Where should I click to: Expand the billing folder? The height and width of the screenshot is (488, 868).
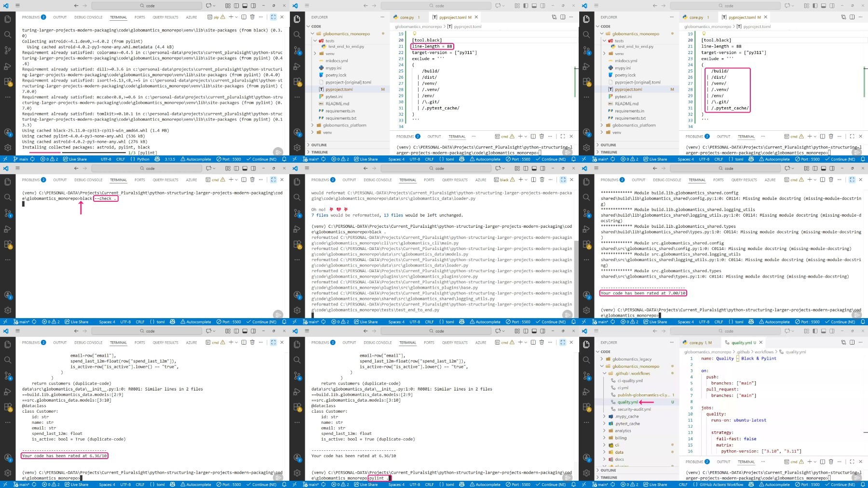point(621,438)
